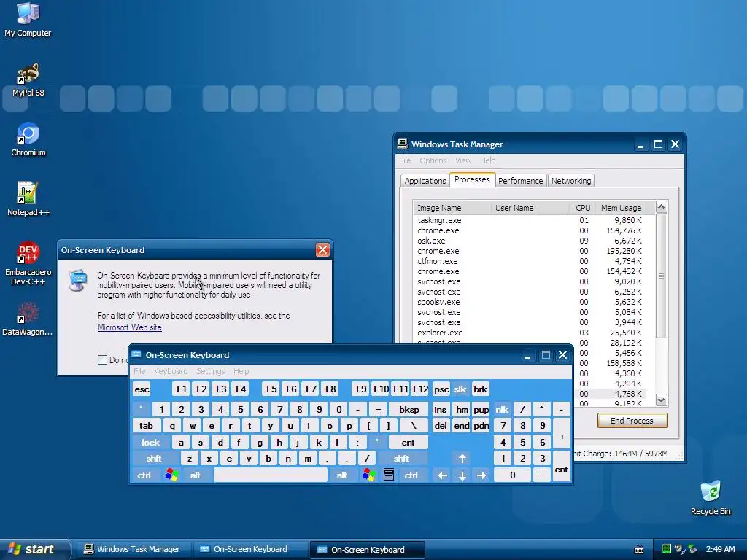Click On-Screen Keyboard title bar icon
Screen dimensions: 747x560
(x=136, y=355)
